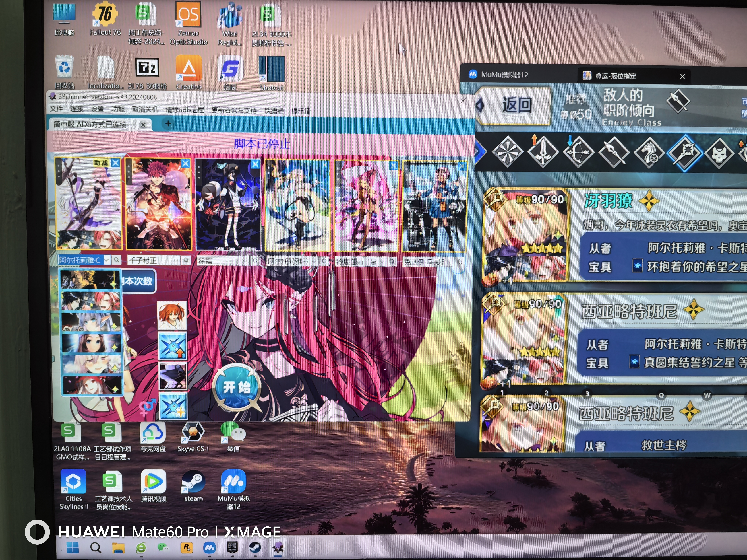Click the dark figure master skill icon
The width and height of the screenshot is (747, 560).
click(x=173, y=376)
